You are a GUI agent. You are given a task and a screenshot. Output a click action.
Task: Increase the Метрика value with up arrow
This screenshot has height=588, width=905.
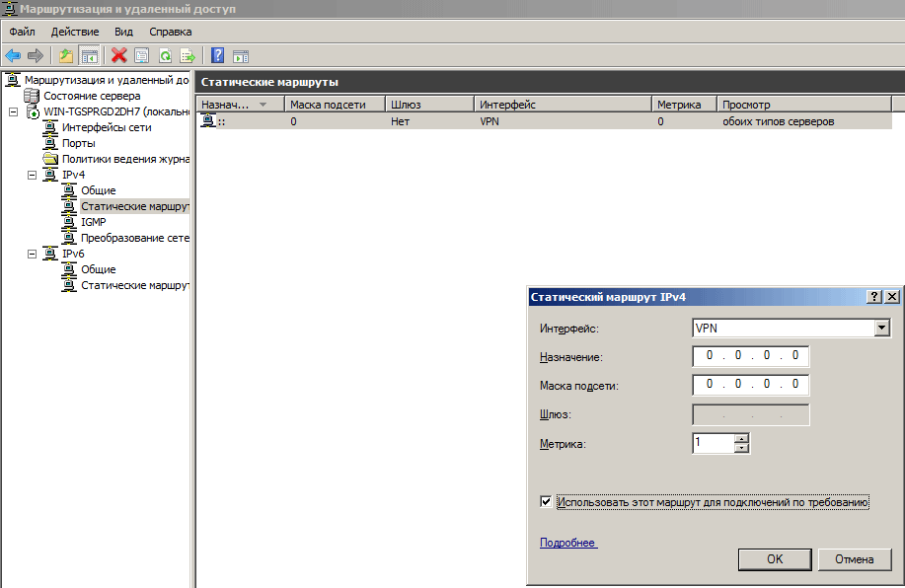pos(742,439)
